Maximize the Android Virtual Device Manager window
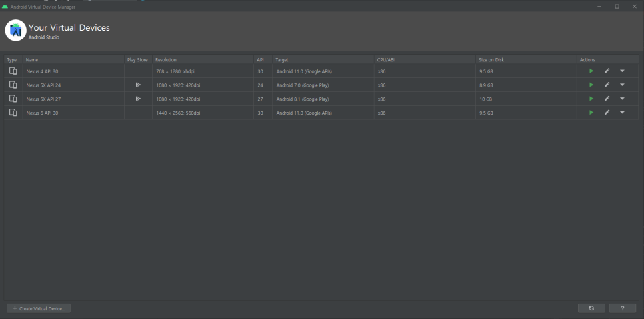 click(x=617, y=7)
